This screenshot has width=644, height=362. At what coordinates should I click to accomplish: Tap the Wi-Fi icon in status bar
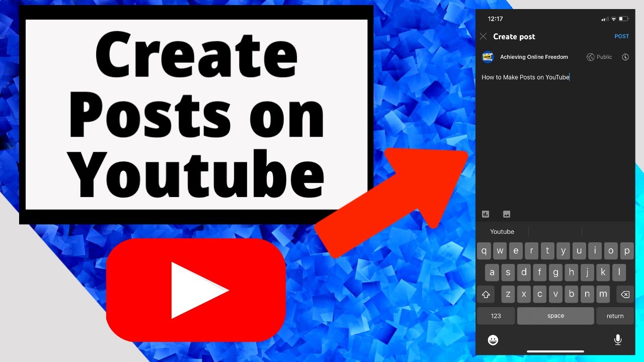click(614, 19)
